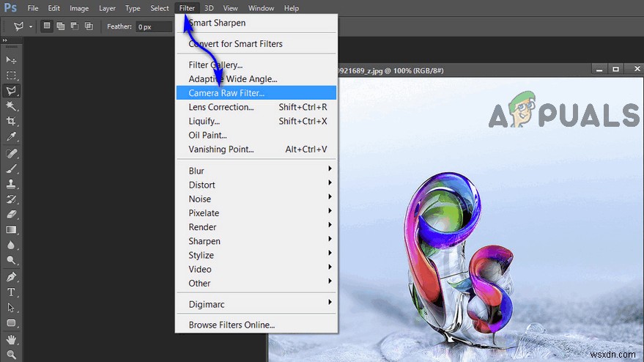Expand the toolbox panel double-arrow
The height and width of the screenshot is (362, 644).
4,40
